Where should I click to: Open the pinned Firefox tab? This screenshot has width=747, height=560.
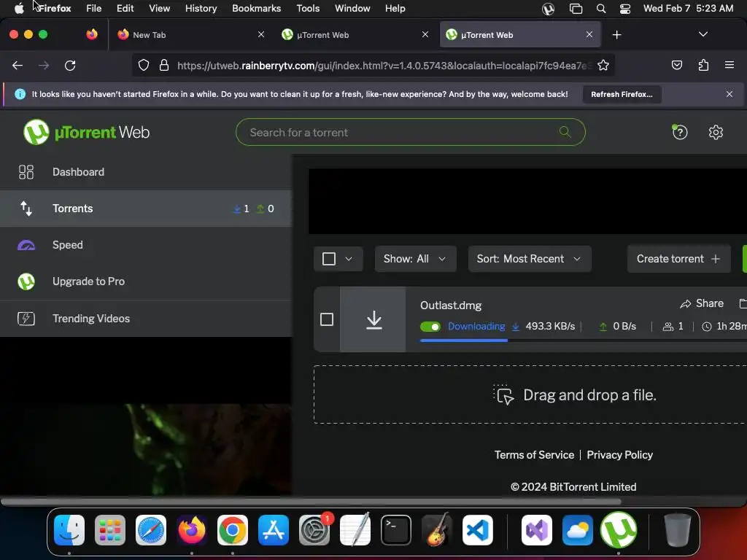[92, 35]
